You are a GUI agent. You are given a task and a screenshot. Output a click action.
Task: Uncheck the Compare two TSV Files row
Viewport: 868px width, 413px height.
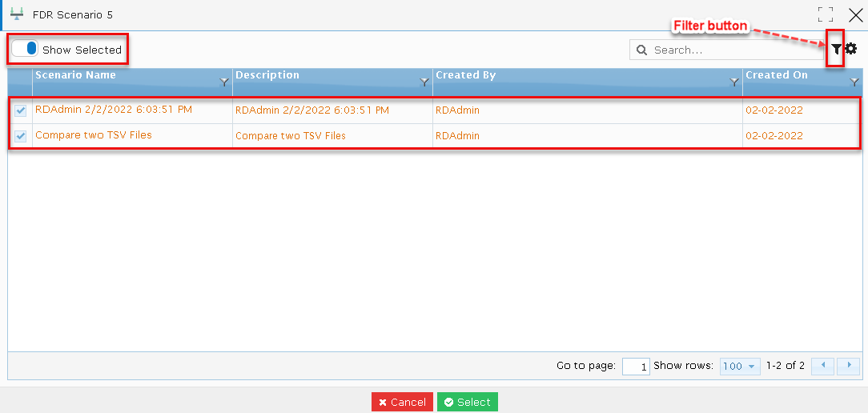pyautogui.click(x=21, y=135)
